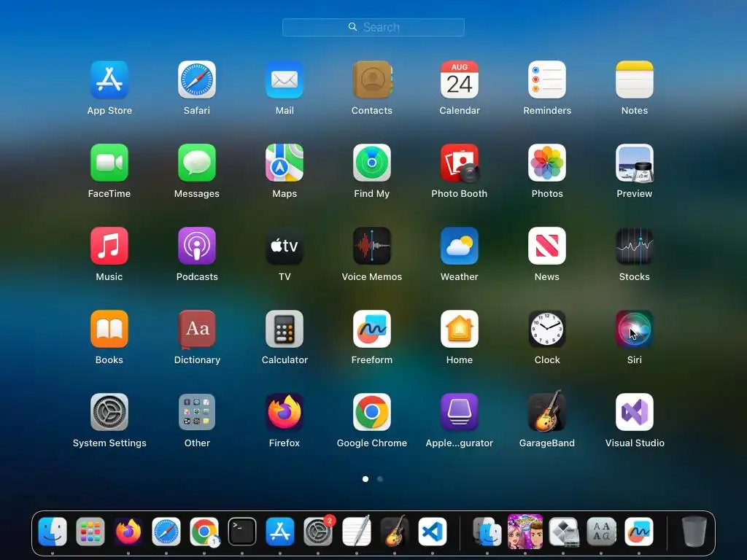Open the Preview app

635,163
